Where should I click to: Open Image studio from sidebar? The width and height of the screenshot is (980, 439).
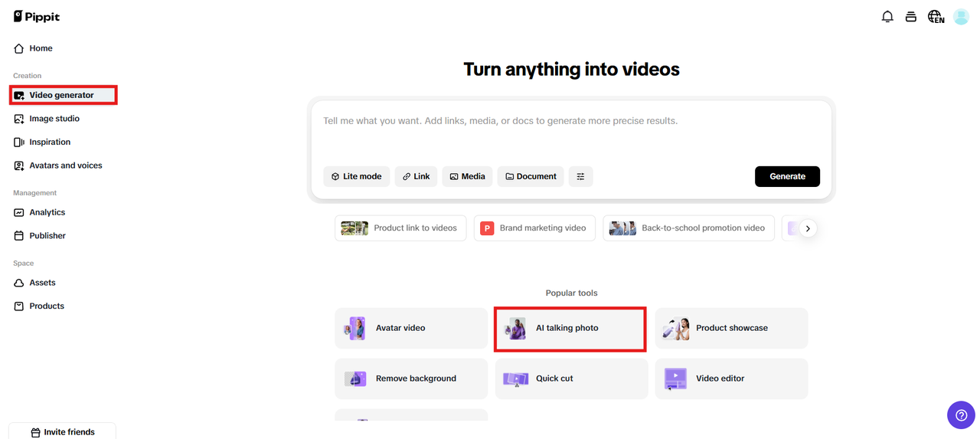54,119
